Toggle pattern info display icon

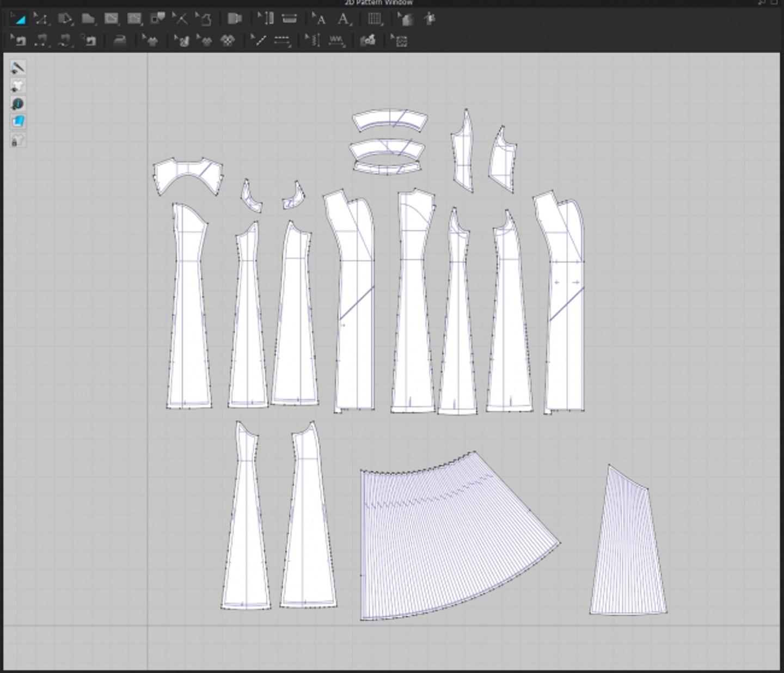18,103
